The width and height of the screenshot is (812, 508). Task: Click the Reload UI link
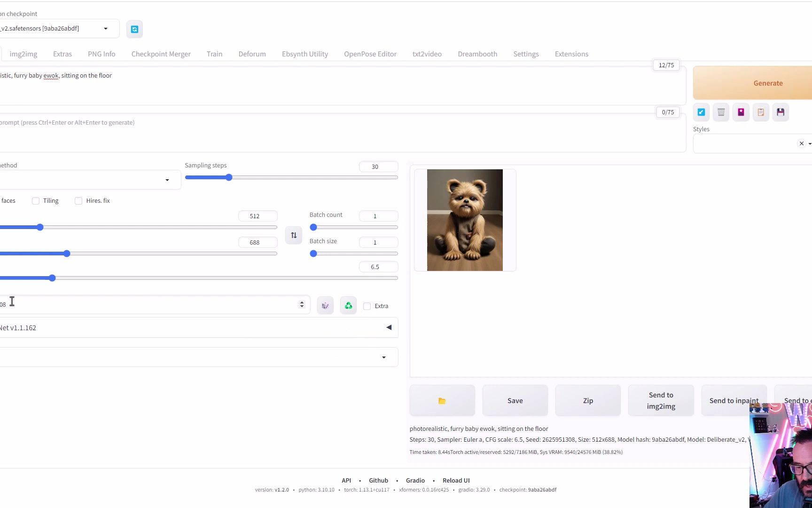[456, 481]
